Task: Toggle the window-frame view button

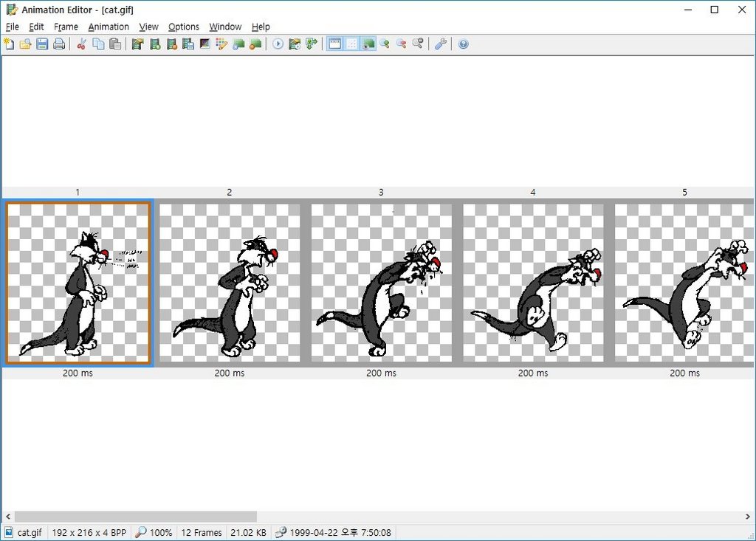Action: (x=334, y=44)
